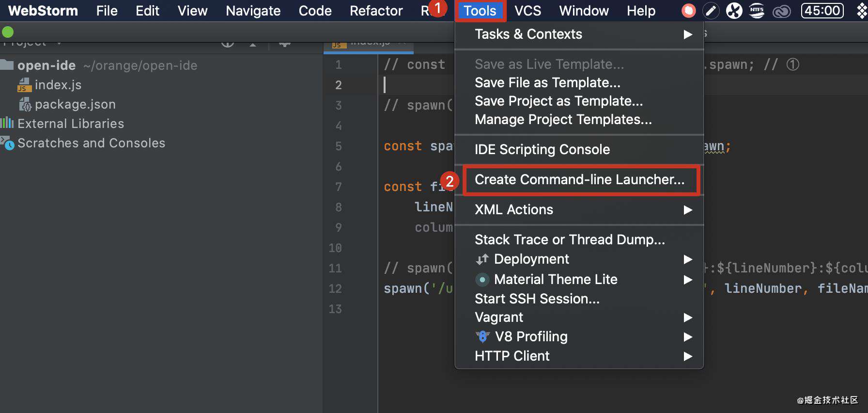Image resolution: width=868 pixels, height=413 pixels.
Task: Click the red record menu-bar icon
Action: (688, 11)
